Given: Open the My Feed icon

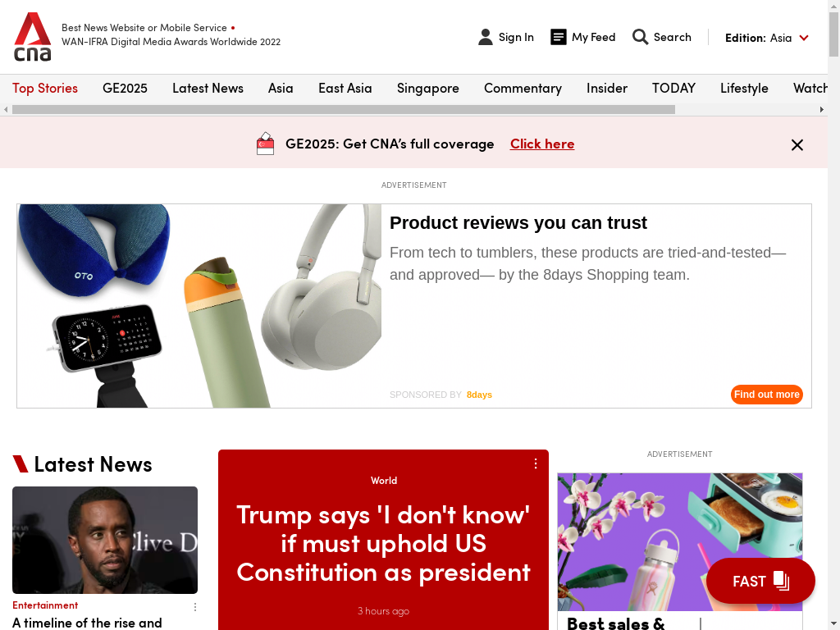Looking at the screenshot, I should [558, 37].
